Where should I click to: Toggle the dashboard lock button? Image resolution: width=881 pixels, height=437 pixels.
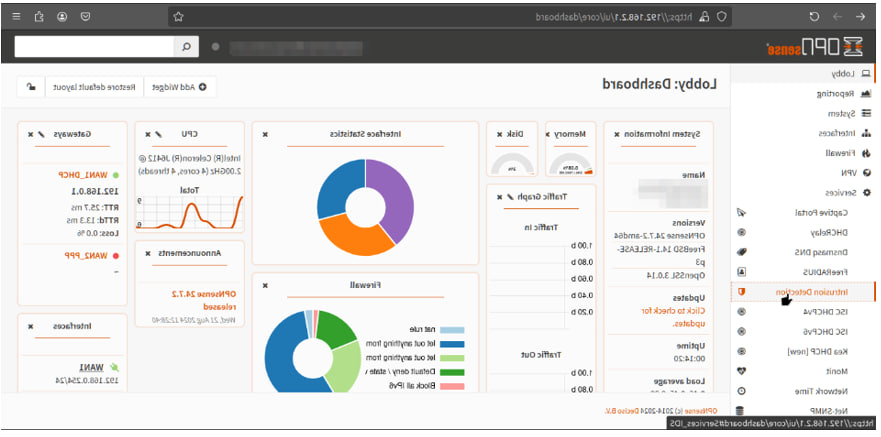(x=31, y=87)
